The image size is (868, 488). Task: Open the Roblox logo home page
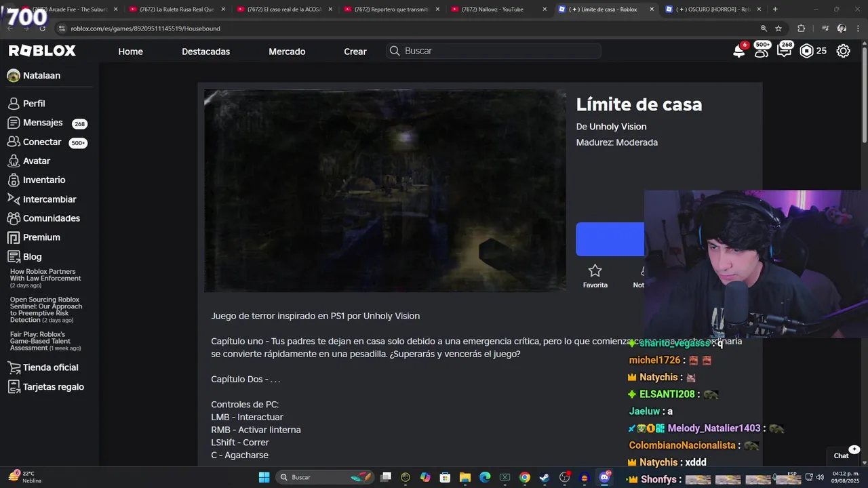pos(42,51)
